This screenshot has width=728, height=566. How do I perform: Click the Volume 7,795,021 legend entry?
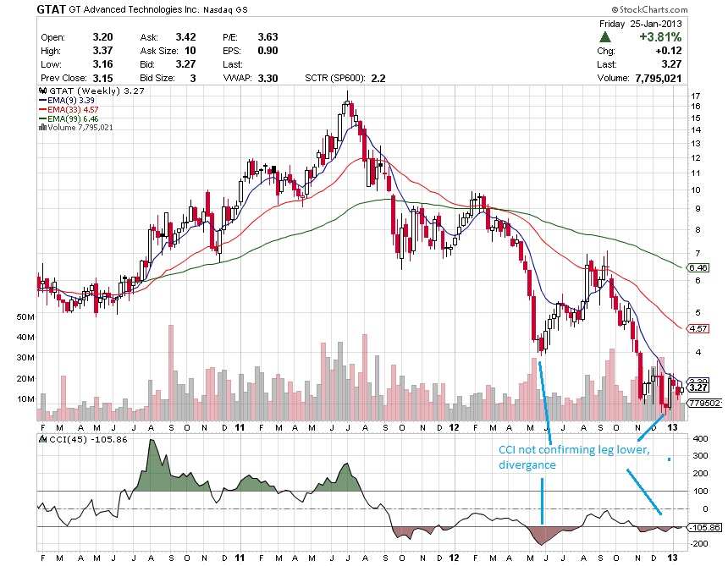coord(80,128)
